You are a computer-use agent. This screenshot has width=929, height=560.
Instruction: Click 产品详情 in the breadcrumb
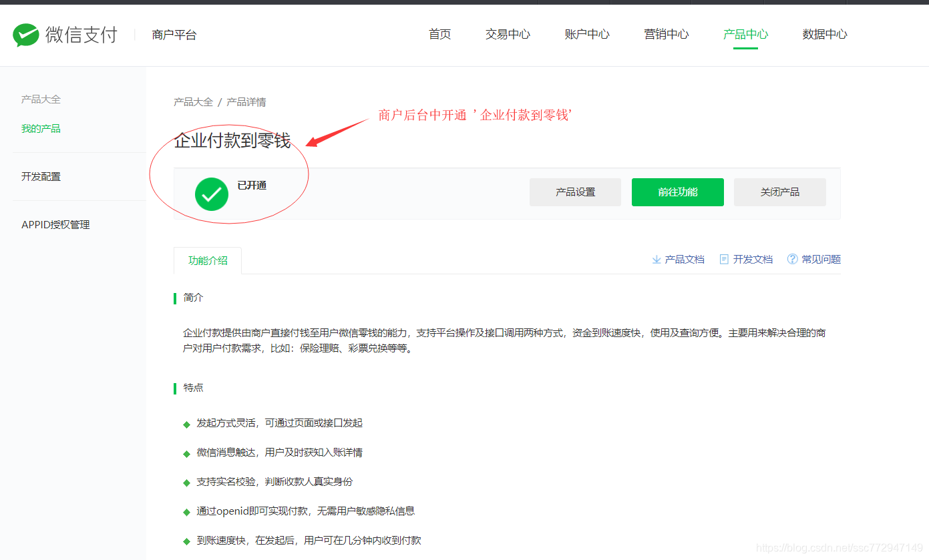(x=246, y=102)
